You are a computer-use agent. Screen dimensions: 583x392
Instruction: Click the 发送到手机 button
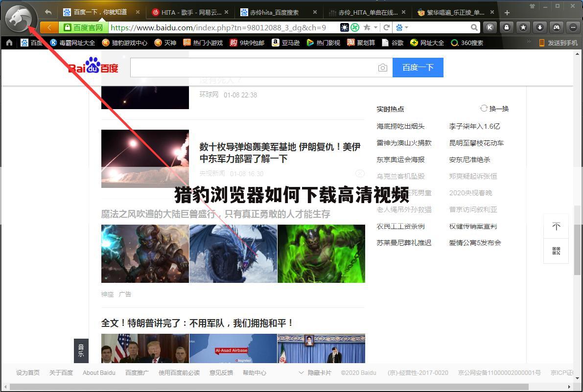click(x=558, y=43)
